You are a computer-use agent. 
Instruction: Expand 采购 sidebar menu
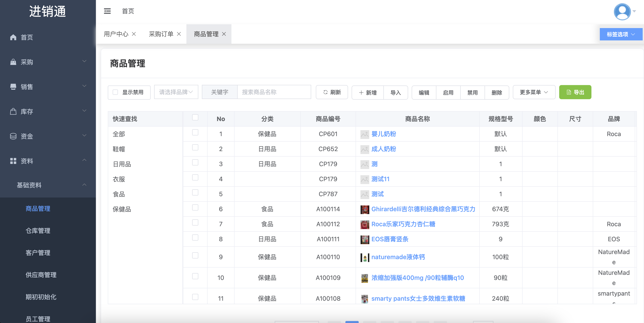[48, 62]
